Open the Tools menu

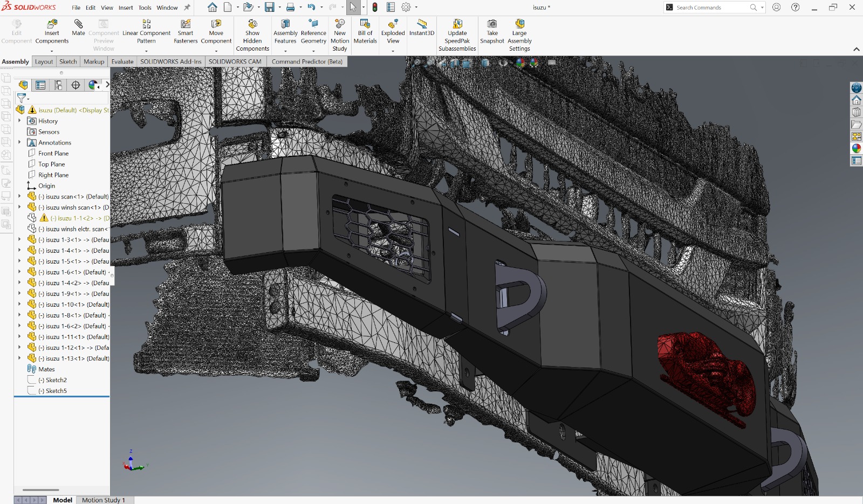coord(145,8)
